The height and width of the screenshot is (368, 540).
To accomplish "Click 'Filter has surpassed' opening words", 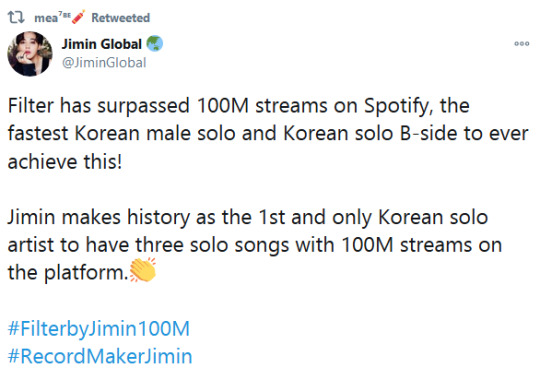I will 98,106.
